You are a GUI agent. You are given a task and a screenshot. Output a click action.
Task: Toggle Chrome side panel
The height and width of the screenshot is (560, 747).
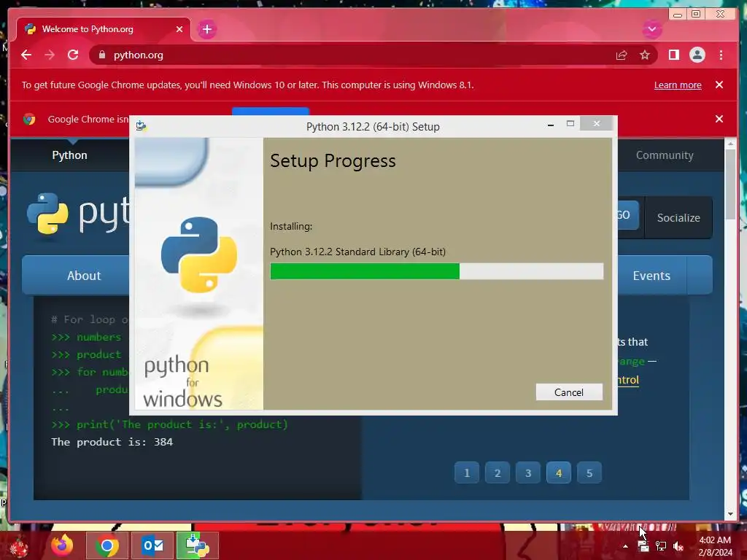click(x=673, y=55)
